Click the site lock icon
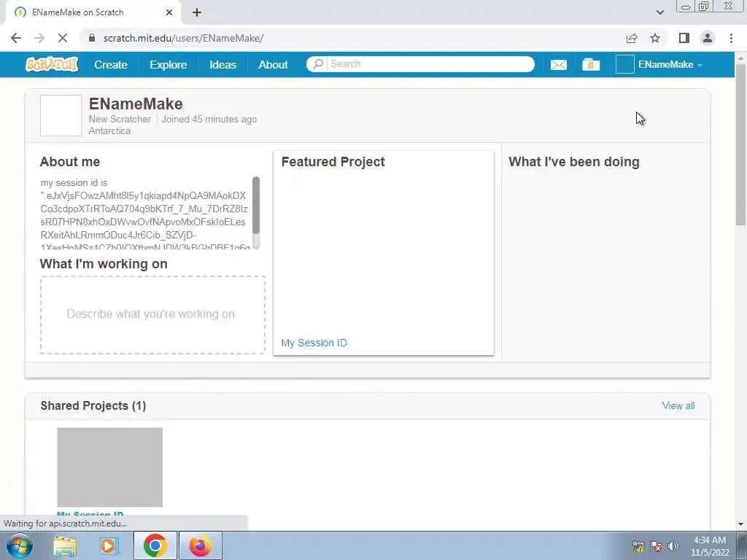Screen dimensions: 747x560 point(92,38)
